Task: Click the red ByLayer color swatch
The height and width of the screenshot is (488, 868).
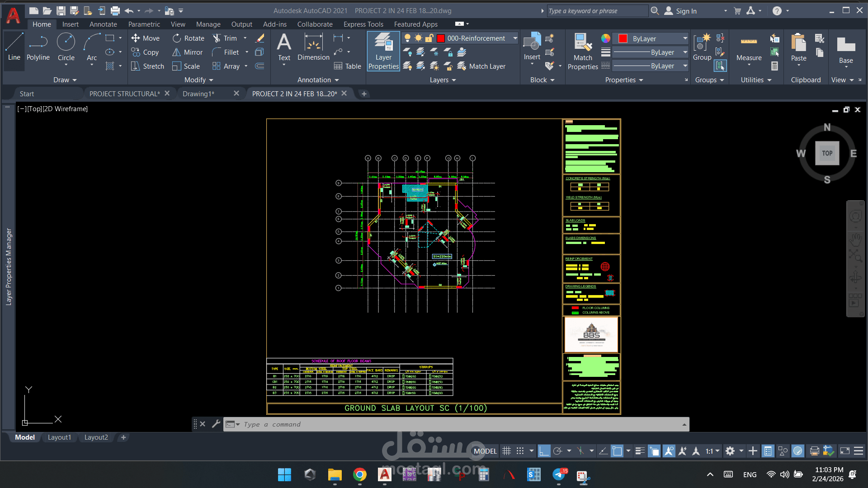Action: 623,39
